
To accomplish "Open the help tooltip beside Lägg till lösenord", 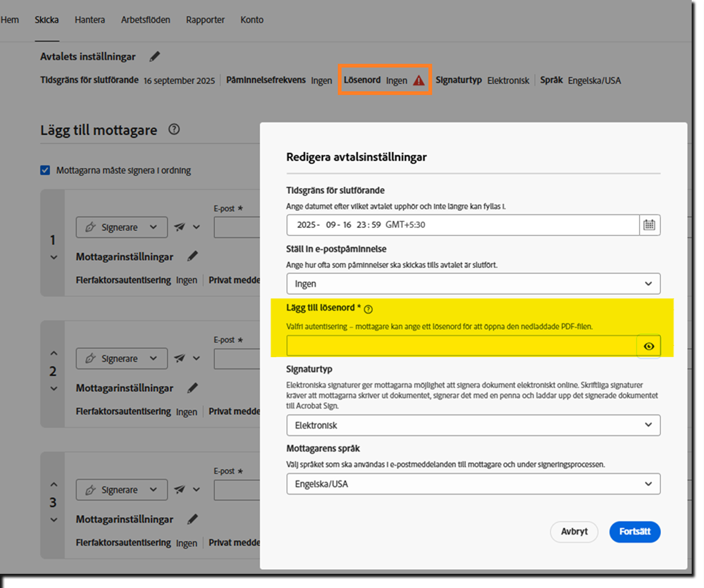I will tap(369, 309).
